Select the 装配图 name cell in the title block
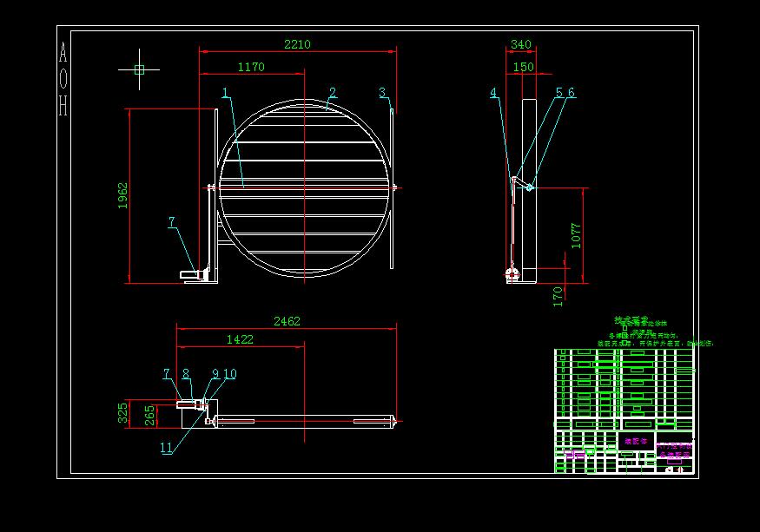This screenshot has height=532, width=760. (x=635, y=440)
